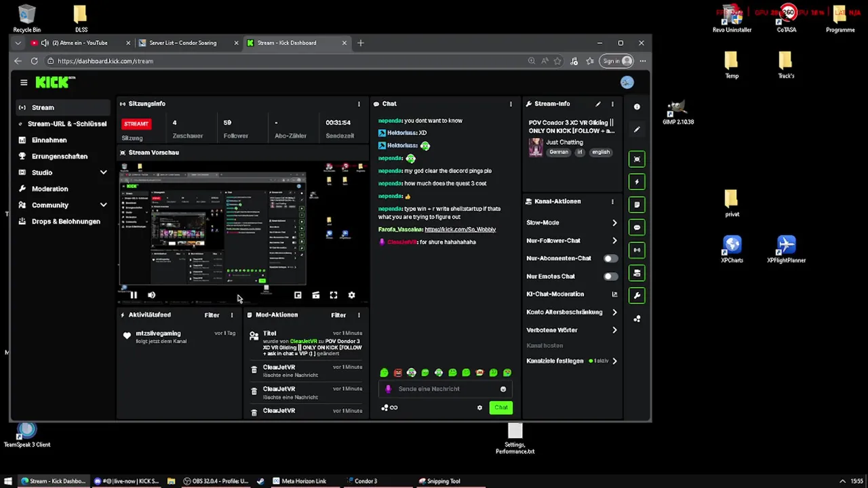The width and height of the screenshot is (868, 488).
Task: Toggle Nur Emotes Chat switch
Action: click(610, 277)
